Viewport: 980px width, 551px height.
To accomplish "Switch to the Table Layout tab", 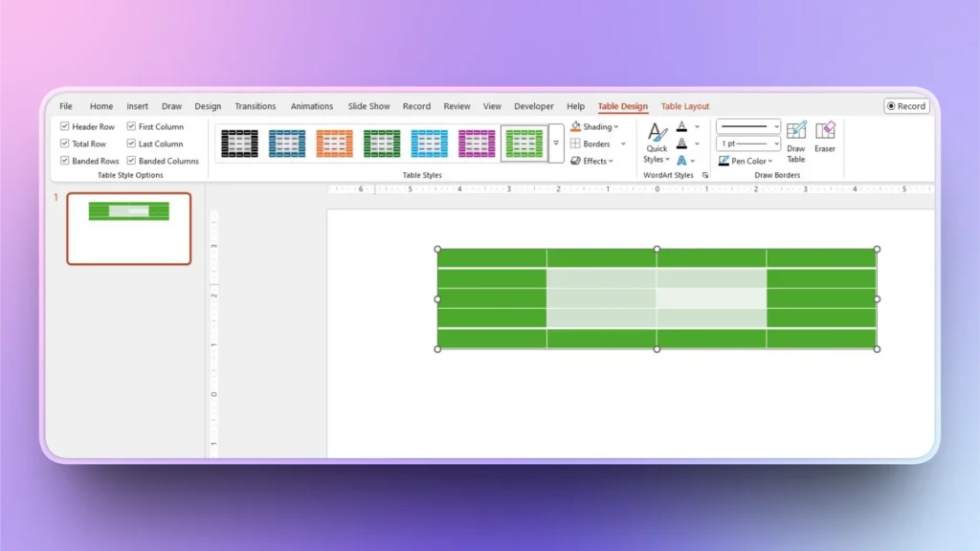I will click(684, 105).
